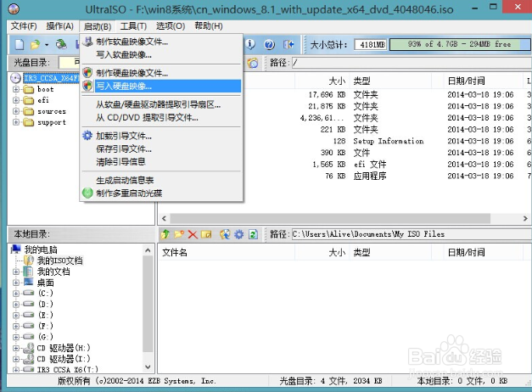This screenshot has width=532, height=392.
Task: Click the horizontal scrollbar in disc file list
Action: coord(330,218)
